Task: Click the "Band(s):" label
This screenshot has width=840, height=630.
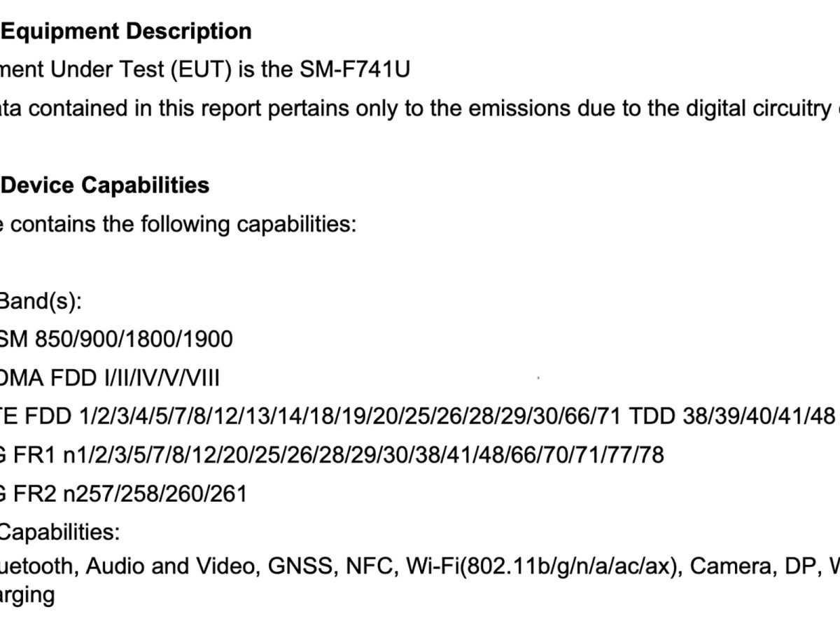Action: pyautogui.click(x=40, y=302)
